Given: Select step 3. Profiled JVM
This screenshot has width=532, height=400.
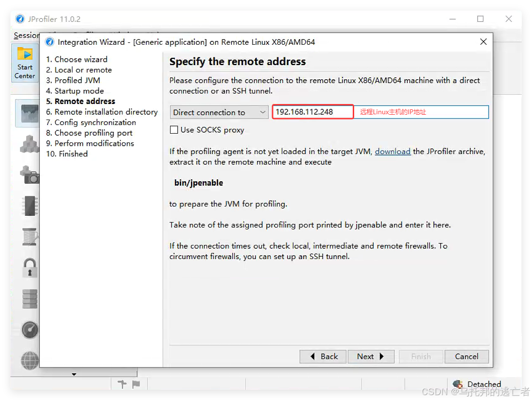Looking at the screenshot, I should (x=73, y=80).
